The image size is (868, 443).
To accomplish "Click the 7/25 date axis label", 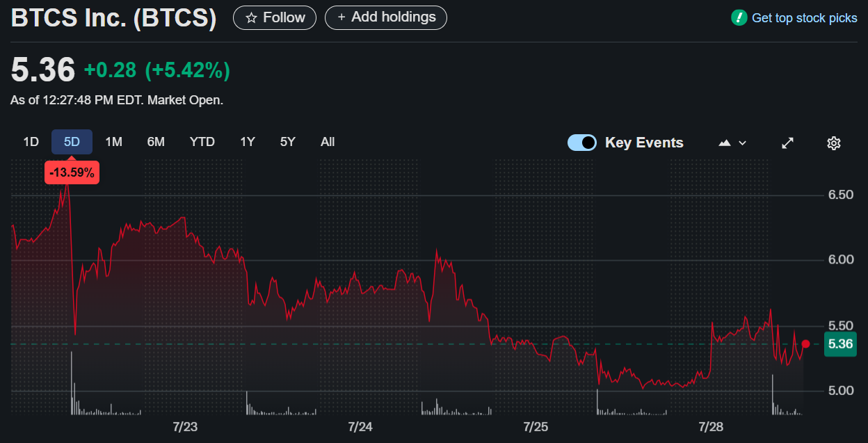I will (x=536, y=426).
